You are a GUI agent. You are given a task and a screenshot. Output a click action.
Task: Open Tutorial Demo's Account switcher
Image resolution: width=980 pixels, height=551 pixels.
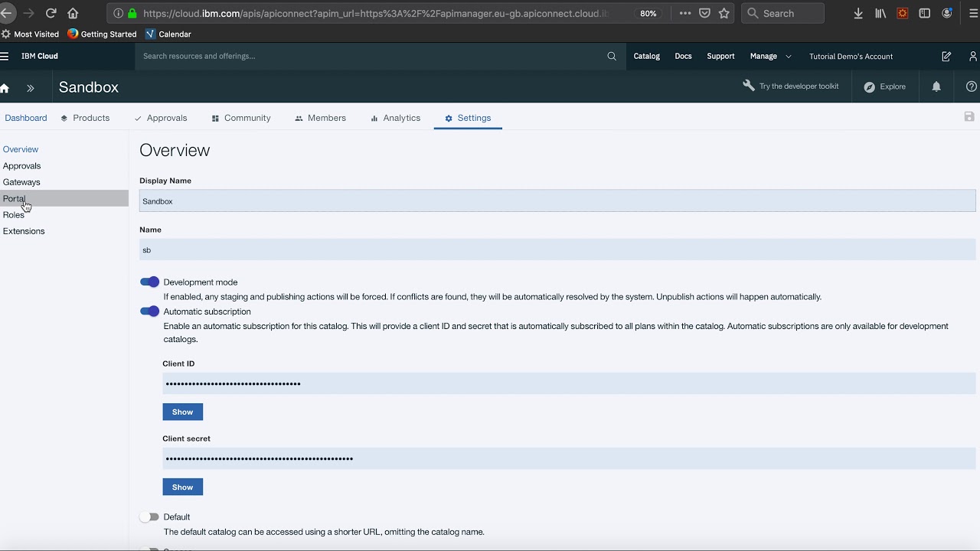pos(851,56)
